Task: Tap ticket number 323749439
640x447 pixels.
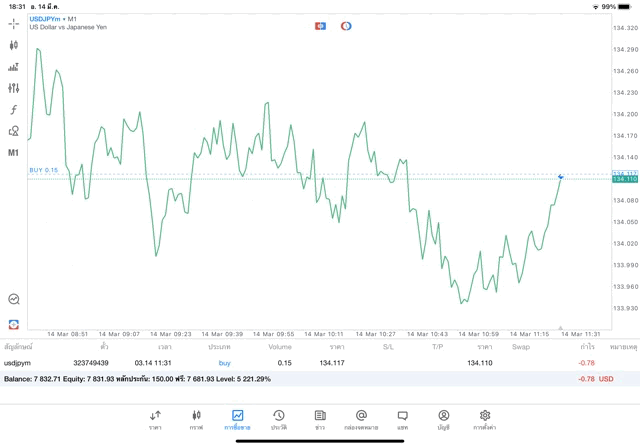Action: [x=91, y=363]
